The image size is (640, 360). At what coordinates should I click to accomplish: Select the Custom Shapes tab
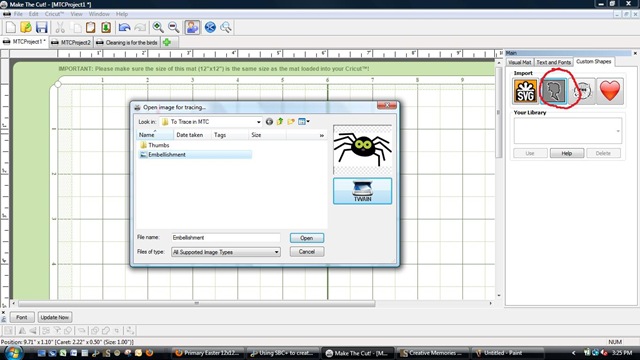(594, 61)
